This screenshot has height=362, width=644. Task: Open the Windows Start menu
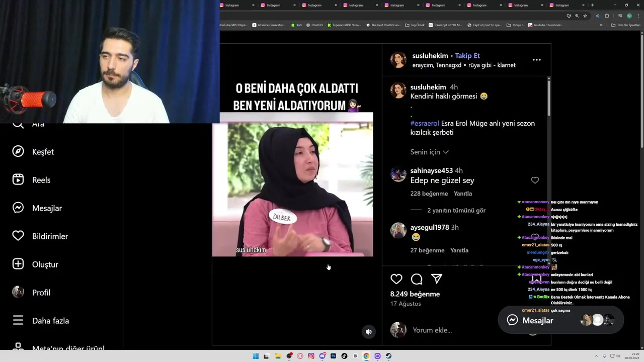click(x=256, y=356)
